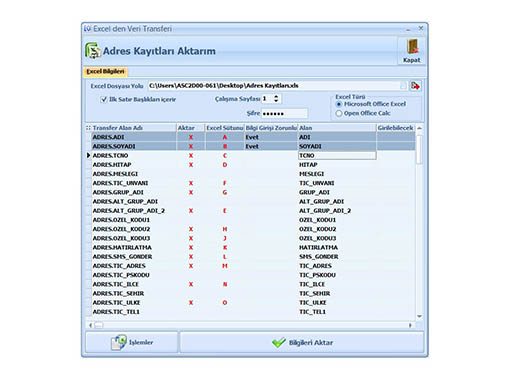Click Evet cell in ADRES.SOYADI row
This screenshot has height=380, width=510.
click(271, 146)
